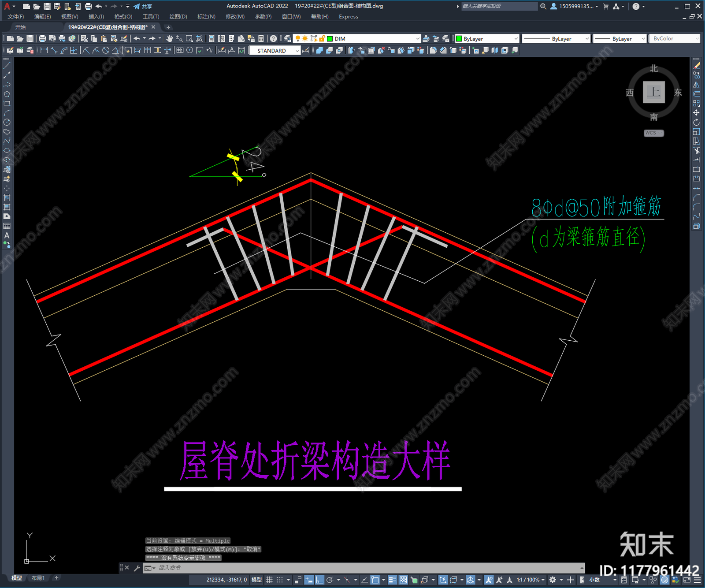Viewport: 705px width, 588px height.
Task: Pick the Line tool in draw toolbar
Action: (7, 66)
